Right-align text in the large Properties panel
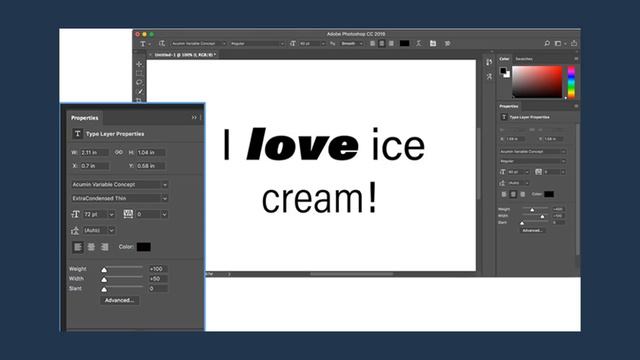Viewport: 640px width, 360px height. coord(105,247)
